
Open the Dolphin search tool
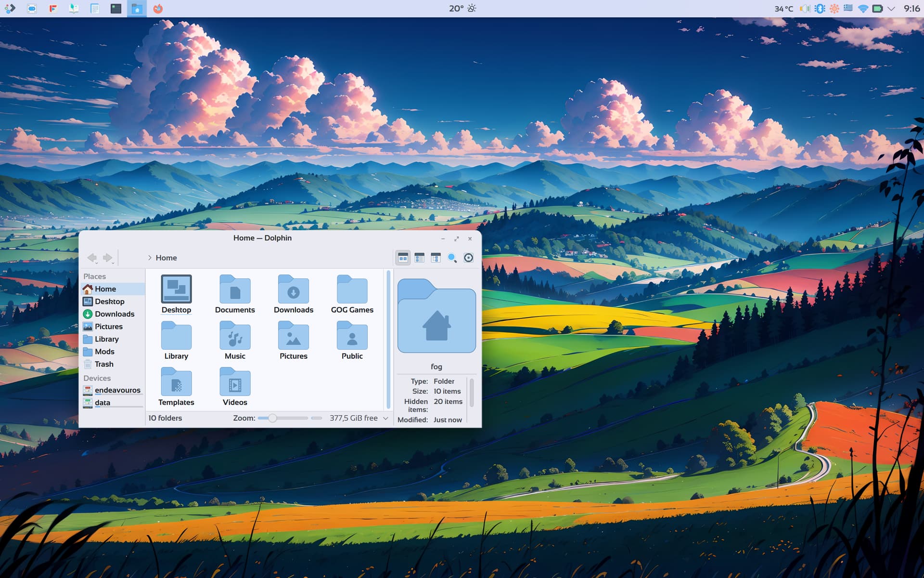click(x=452, y=258)
